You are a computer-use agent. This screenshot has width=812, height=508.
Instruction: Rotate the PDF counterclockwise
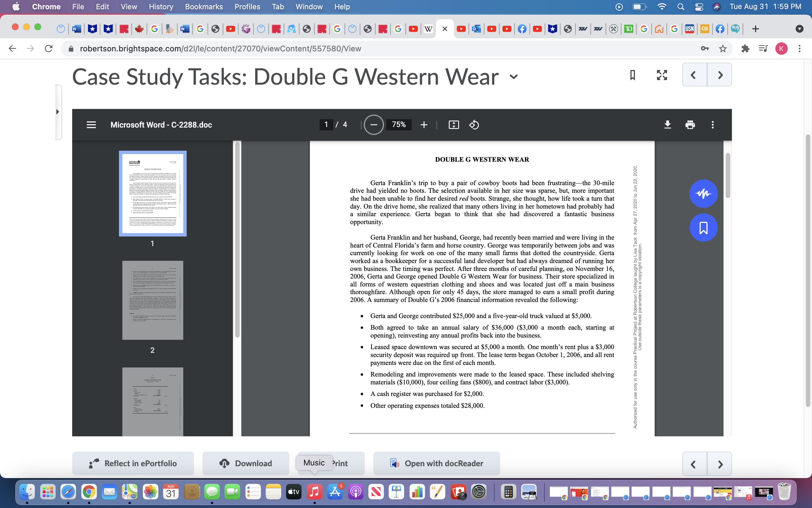[474, 125]
